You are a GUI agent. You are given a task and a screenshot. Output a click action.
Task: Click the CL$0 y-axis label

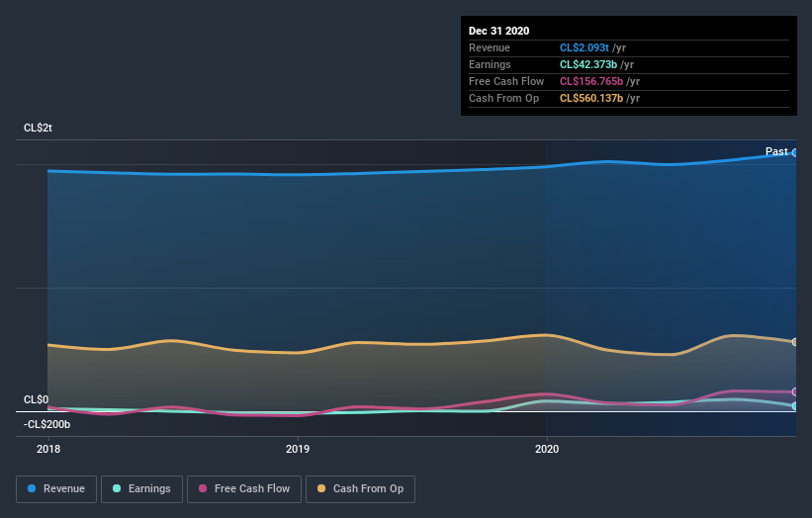(36, 399)
